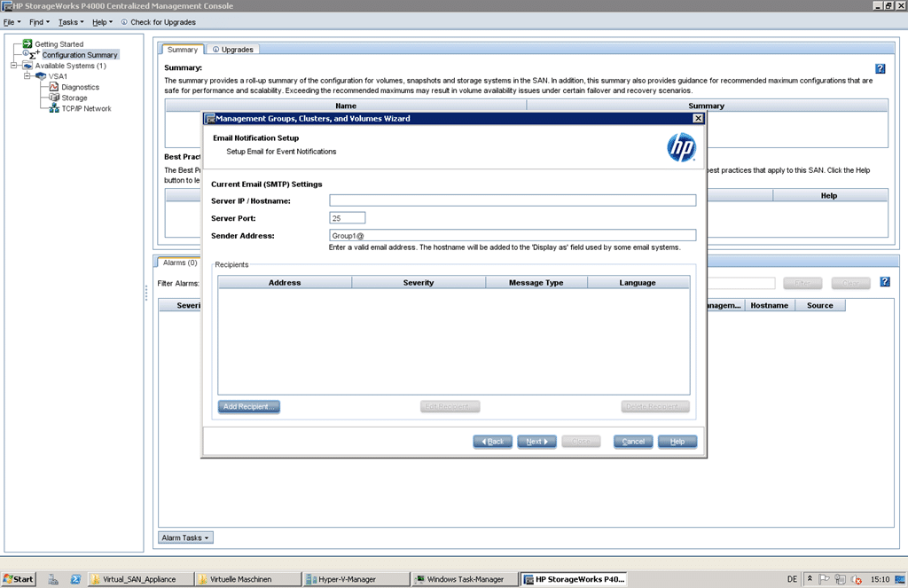This screenshot has width=908, height=588.
Task: Click the Hostname column in alarms table
Action: [769, 305]
